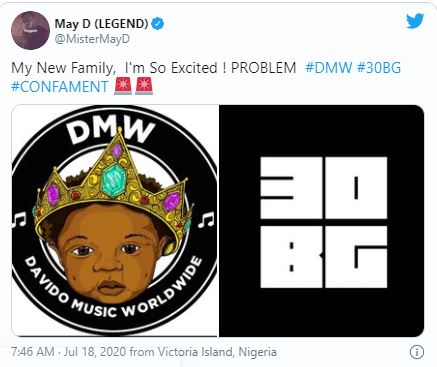Open the #CONFAMENT hashtag
Image resolution: width=437 pixels, height=367 pixels.
pos(60,87)
